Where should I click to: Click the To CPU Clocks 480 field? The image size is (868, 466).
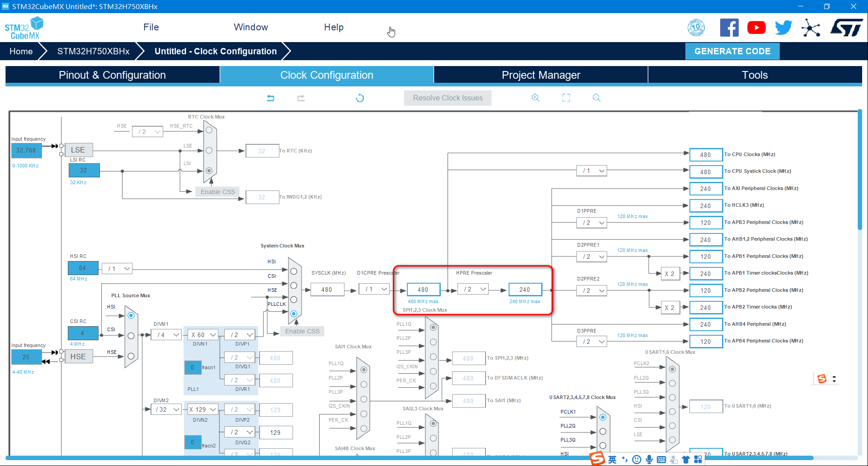click(706, 155)
